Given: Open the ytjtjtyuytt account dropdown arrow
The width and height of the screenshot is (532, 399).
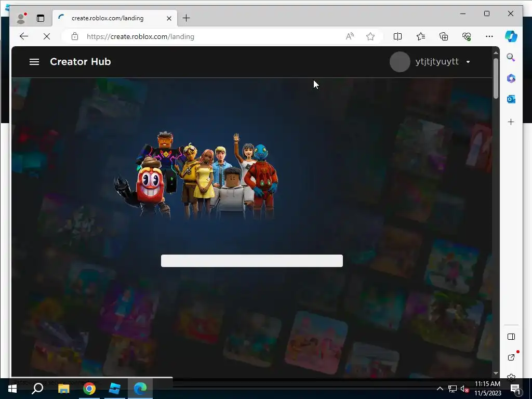Looking at the screenshot, I should [468, 62].
